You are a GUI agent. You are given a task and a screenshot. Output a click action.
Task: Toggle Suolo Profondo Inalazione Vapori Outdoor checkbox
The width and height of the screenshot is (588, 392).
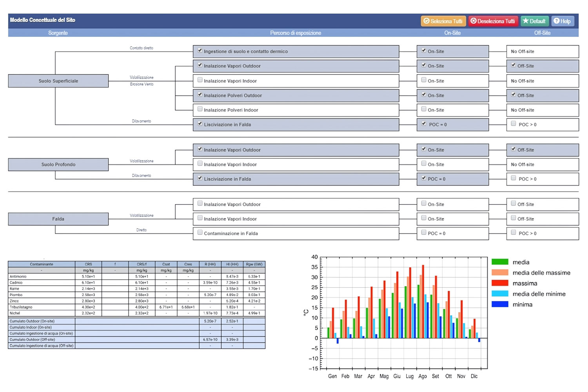click(200, 149)
